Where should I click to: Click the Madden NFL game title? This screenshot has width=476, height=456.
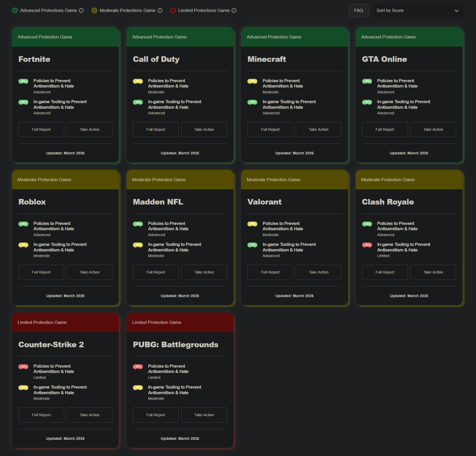coord(158,202)
